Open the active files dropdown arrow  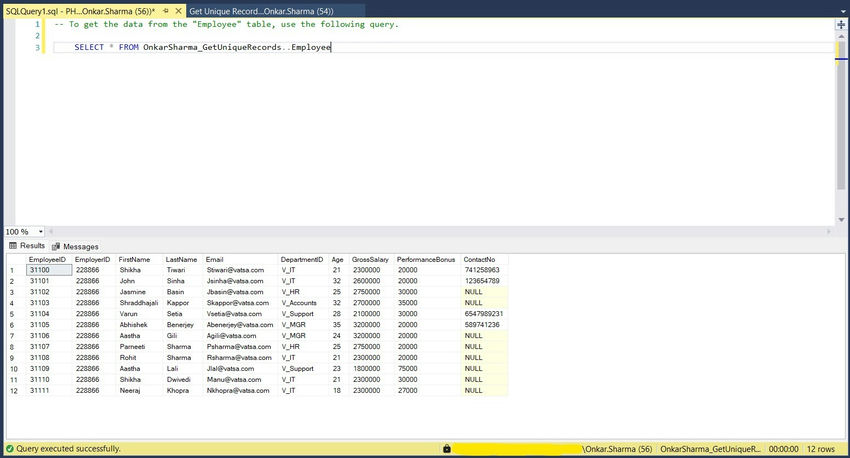842,11
